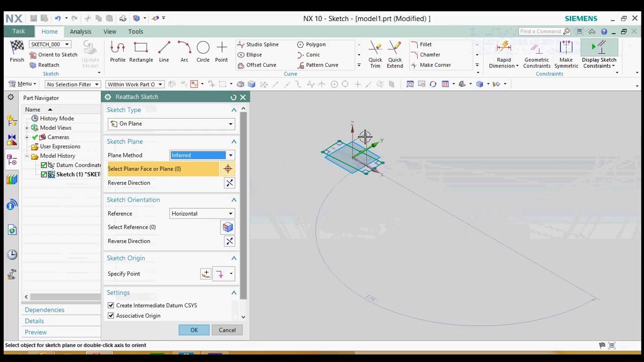
Task: Toggle Display Sketch Constraints
Action: (599, 55)
